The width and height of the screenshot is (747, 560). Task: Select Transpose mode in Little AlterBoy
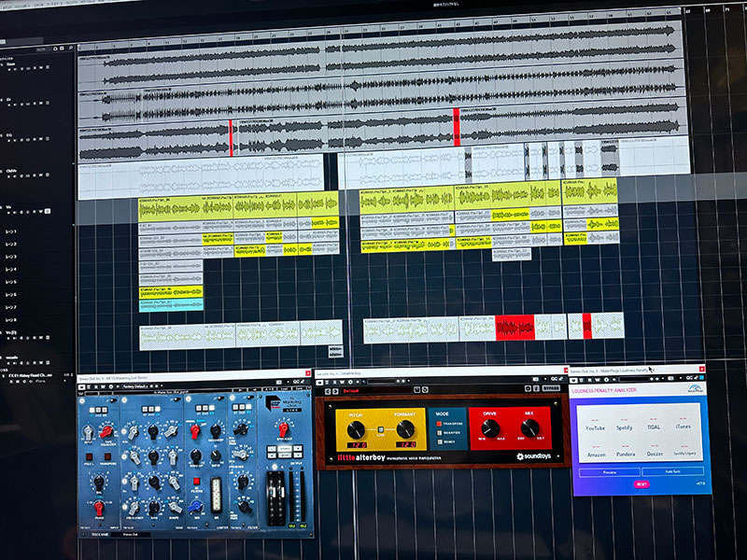click(x=439, y=424)
